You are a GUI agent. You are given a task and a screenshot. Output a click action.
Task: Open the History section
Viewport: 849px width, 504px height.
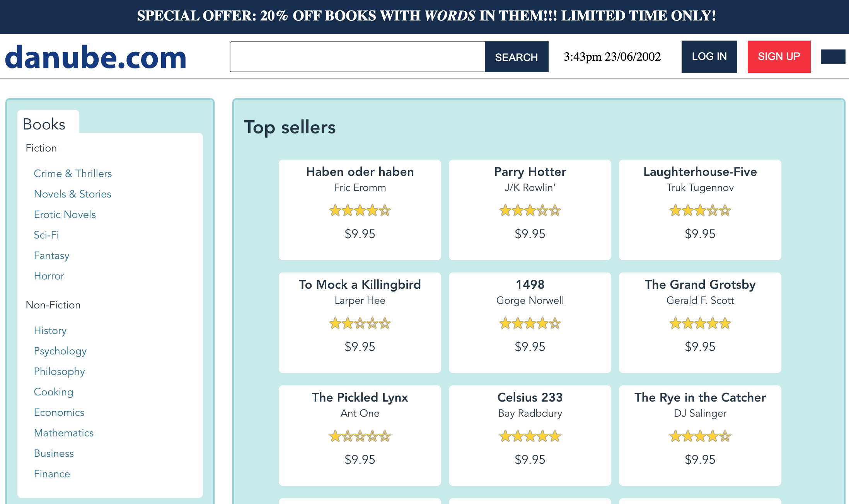[50, 330]
